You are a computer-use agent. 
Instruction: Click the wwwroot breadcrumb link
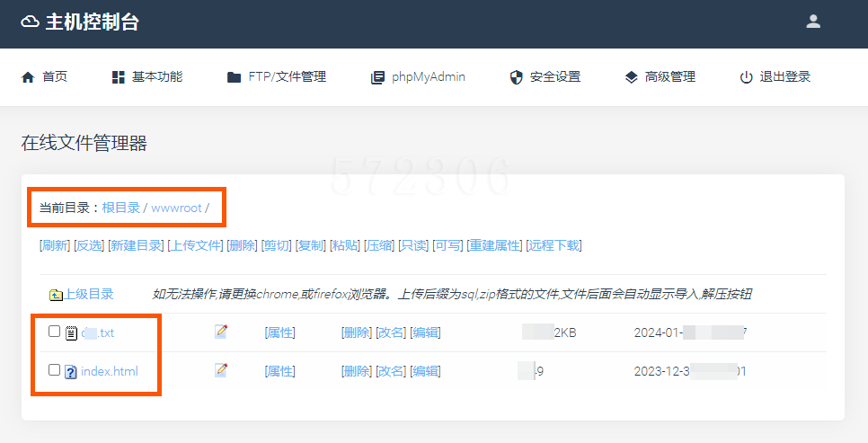(177, 208)
